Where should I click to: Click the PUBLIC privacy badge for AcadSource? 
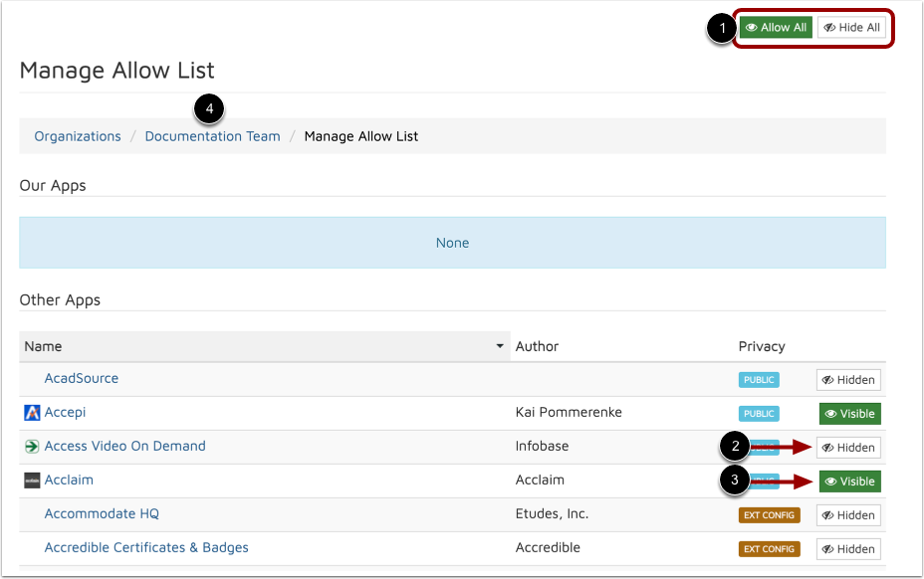pos(758,379)
